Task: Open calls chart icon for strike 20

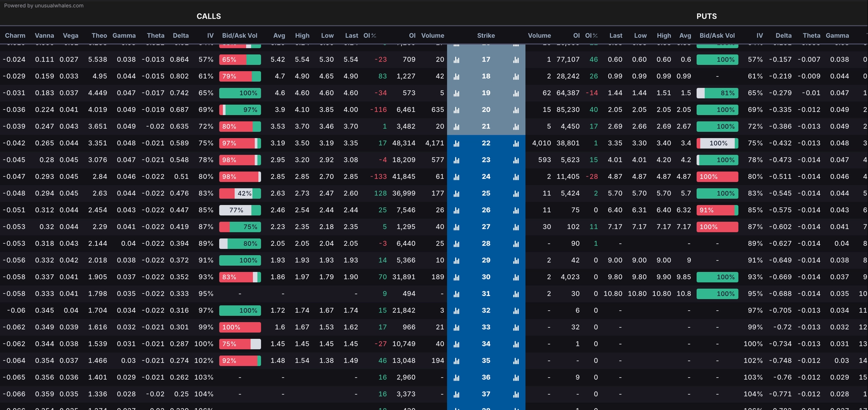Action: [x=456, y=110]
